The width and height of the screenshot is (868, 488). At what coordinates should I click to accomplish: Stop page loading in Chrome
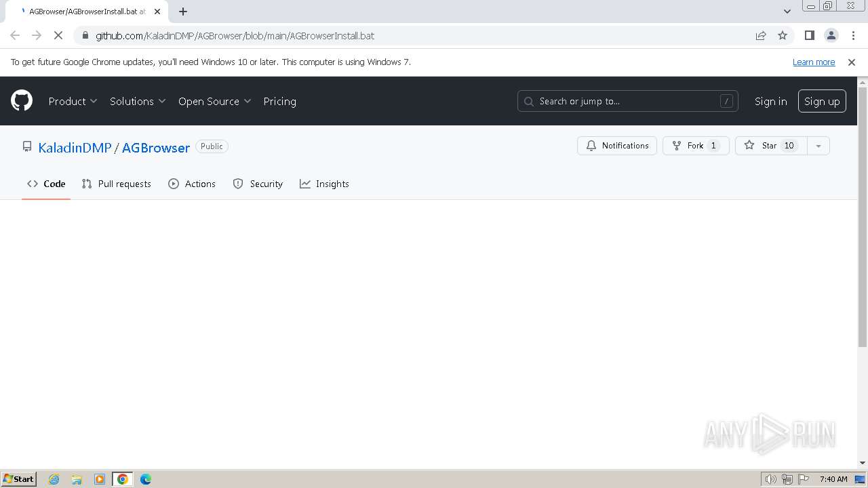pyautogui.click(x=58, y=35)
